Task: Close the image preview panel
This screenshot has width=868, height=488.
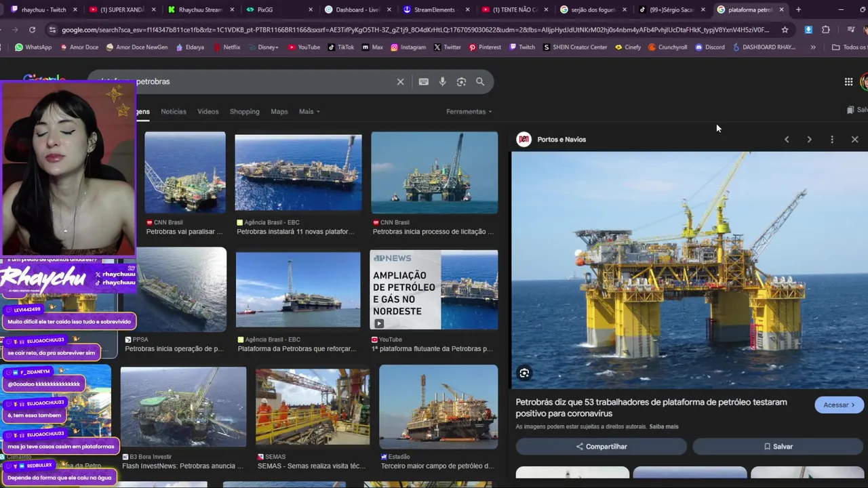Action: tap(854, 139)
